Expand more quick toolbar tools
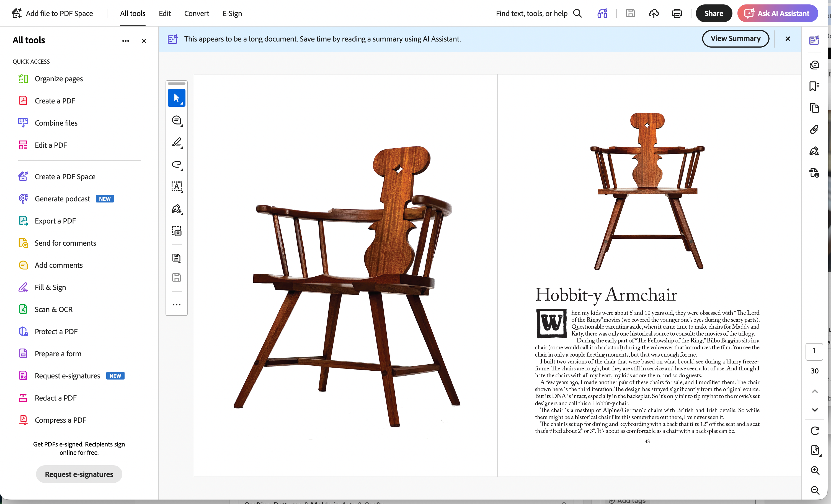The width and height of the screenshot is (831, 504). (176, 305)
